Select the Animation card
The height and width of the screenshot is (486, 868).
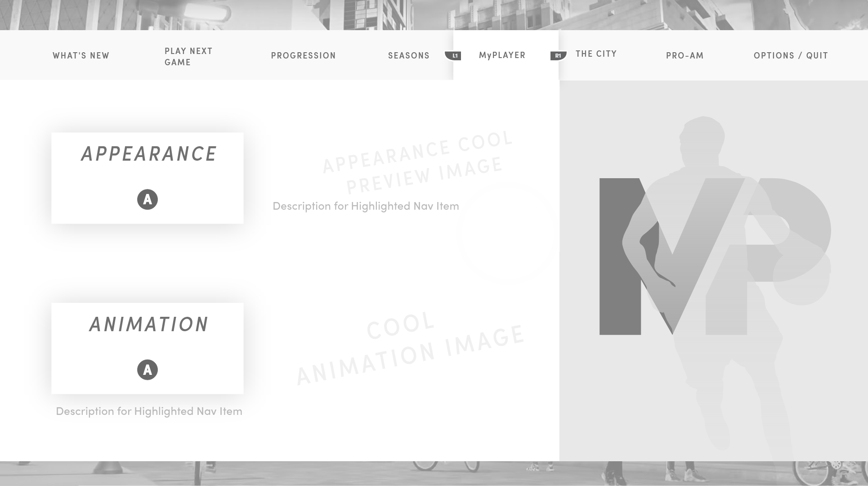click(x=148, y=349)
